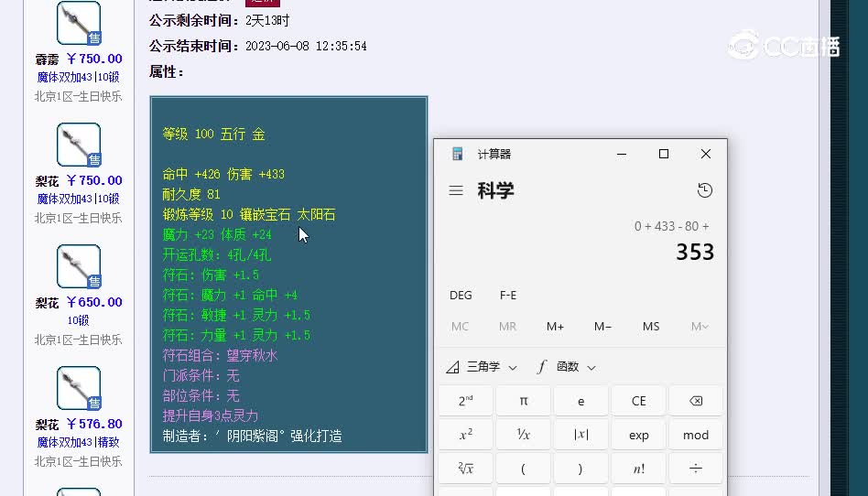Click M+ memory add
This screenshot has width=868, height=496.
click(x=555, y=327)
